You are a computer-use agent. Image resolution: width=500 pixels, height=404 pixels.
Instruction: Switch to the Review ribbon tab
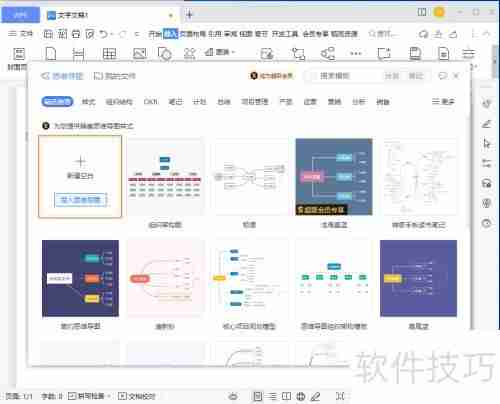pyautogui.click(x=231, y=34)
